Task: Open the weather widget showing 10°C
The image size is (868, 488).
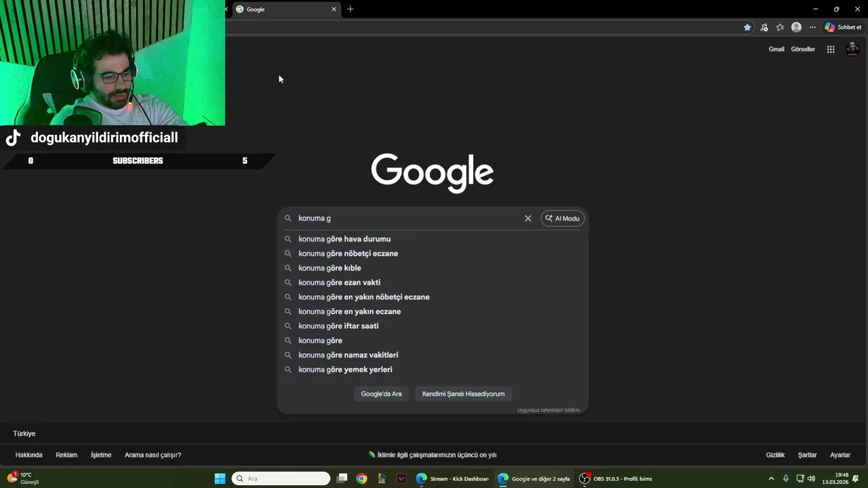Action: tap(23, 479)
